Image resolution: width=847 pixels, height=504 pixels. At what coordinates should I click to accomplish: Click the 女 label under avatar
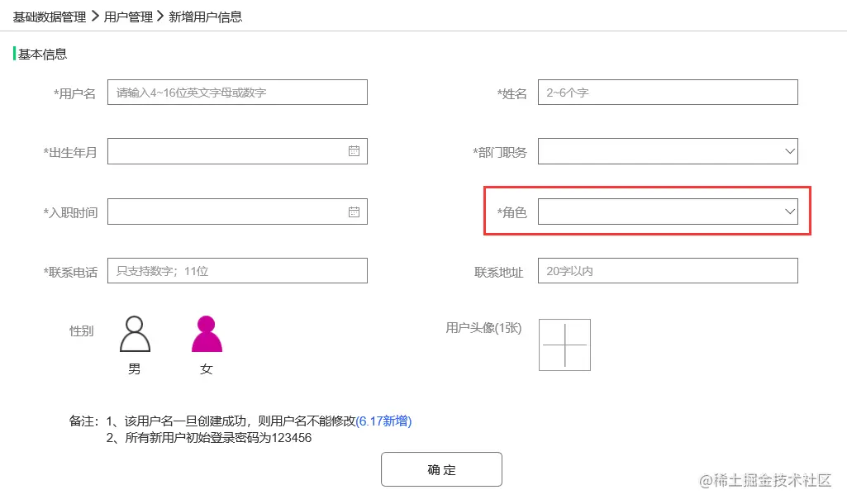207,369
